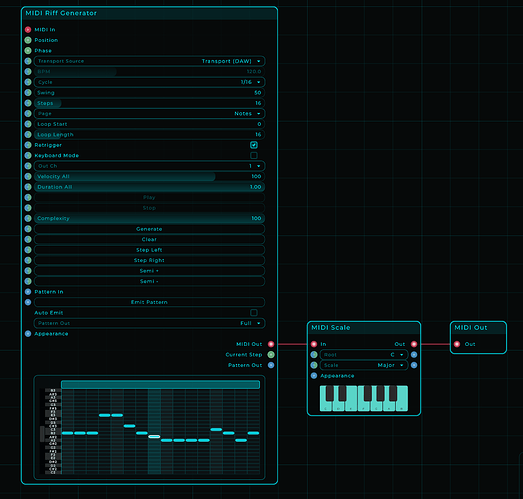This screenshot has width=523, height=499.
Task: Click the highlighted white note in the piano roll
Action: 154,436
